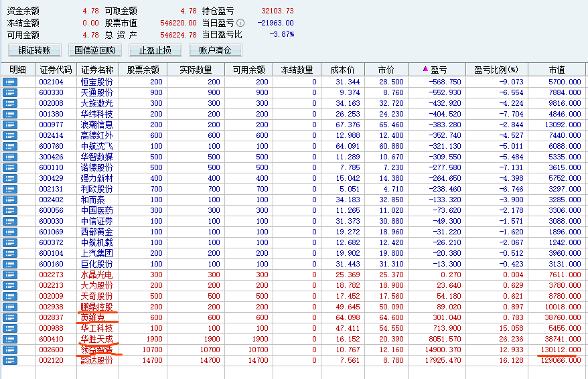The height and width of the screenshot is (379, 588).
Task: Select stock name 英维克
Action: click(x=92, y=318)
